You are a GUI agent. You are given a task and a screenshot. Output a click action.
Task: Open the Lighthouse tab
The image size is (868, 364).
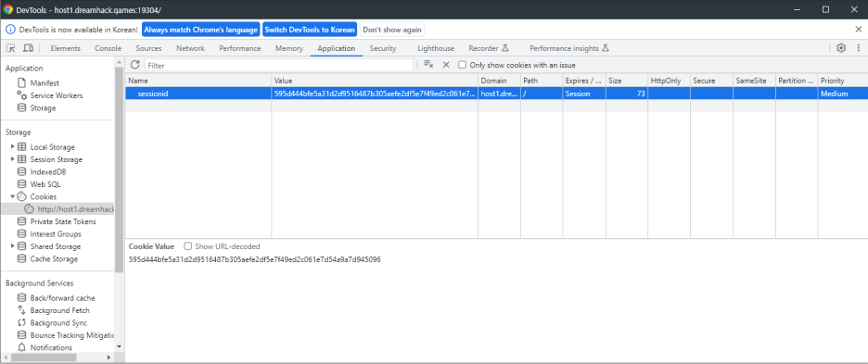tap(436, 48)
